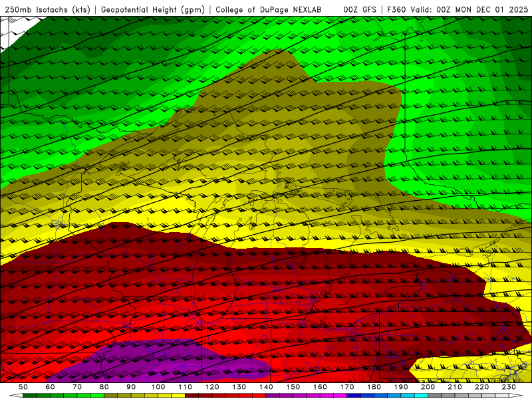Click the '100' value on the color scale

click(x=158, y=387)
